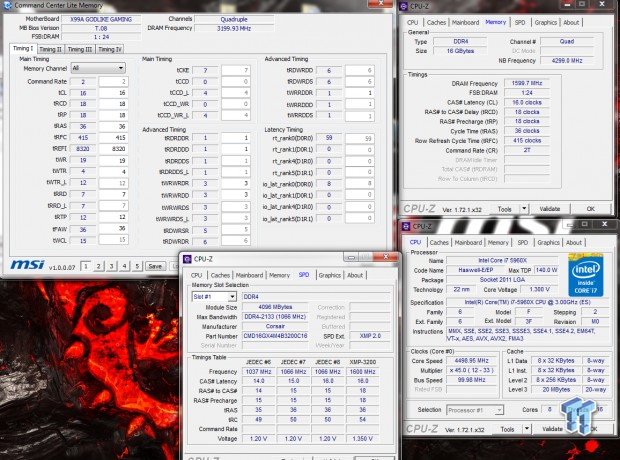Image resolution: width=620 pixels, height=460 pixels.
Task: Select Timing IV tab in Command Center
Action: [110, 49]
